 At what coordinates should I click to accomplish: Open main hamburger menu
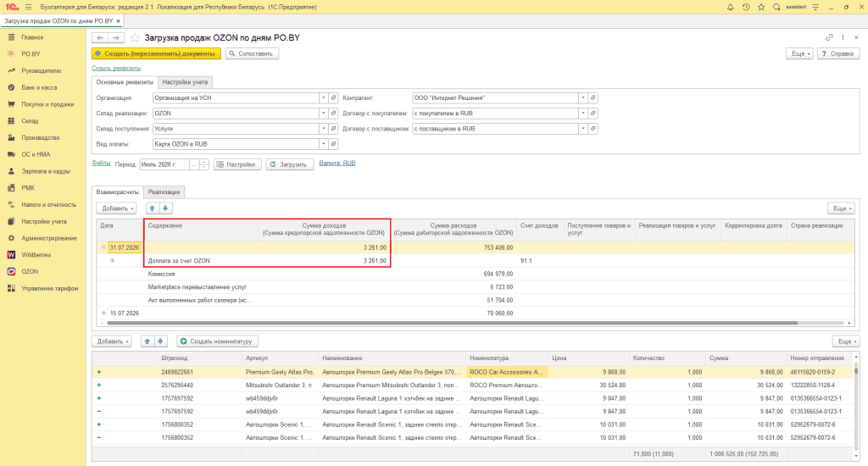point(28,7)
